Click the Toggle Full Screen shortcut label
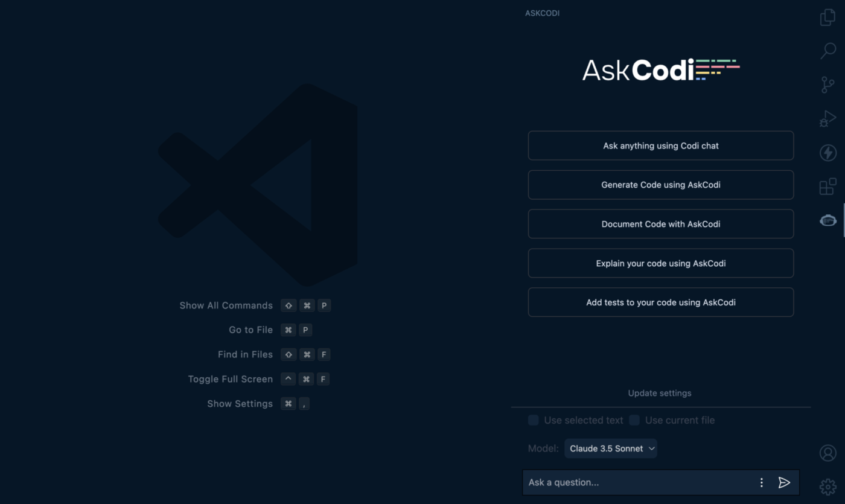 (x=231, y=379)
